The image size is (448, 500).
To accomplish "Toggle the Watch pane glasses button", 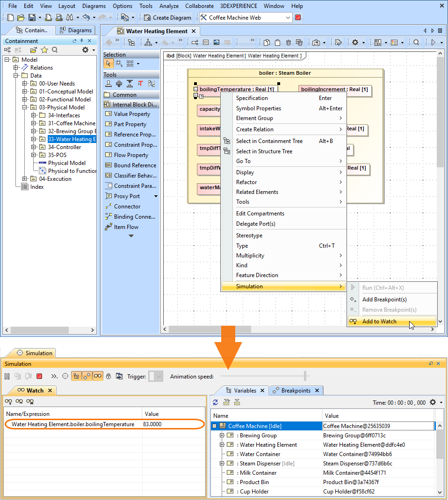I will 98,376.
